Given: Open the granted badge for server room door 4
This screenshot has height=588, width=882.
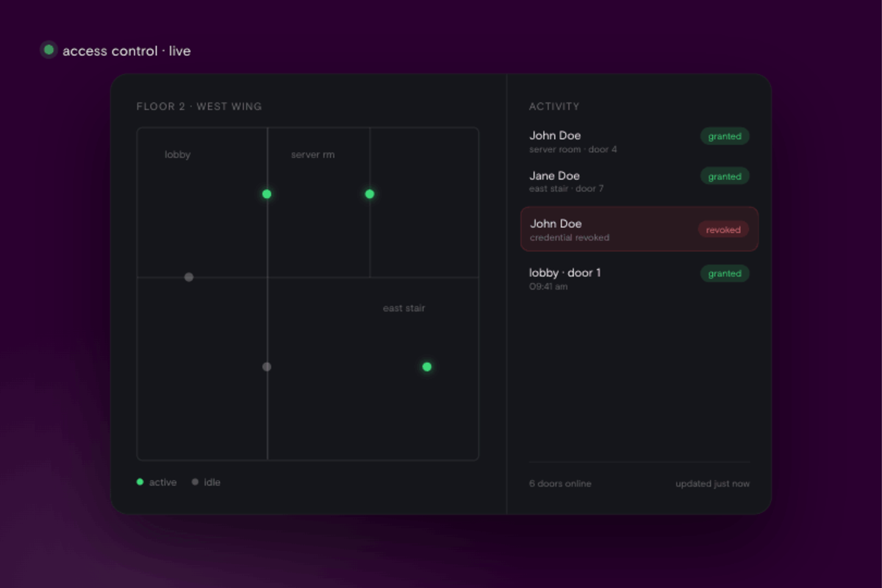Looking at the screenshot, I should click(x=725, y=136).
